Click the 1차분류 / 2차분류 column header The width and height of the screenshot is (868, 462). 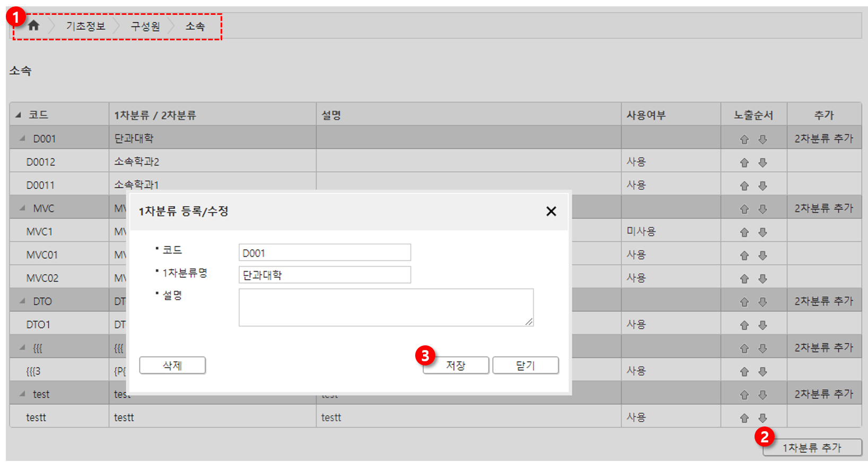pos(212,115)
